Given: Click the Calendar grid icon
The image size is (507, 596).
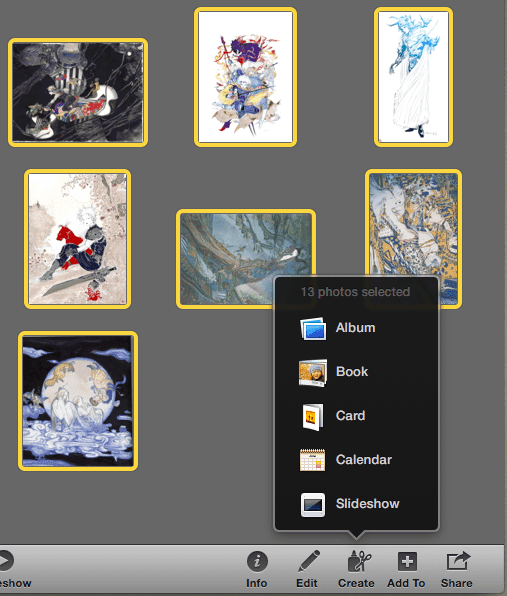Looking at the screenshot, I should pos(312,460).
